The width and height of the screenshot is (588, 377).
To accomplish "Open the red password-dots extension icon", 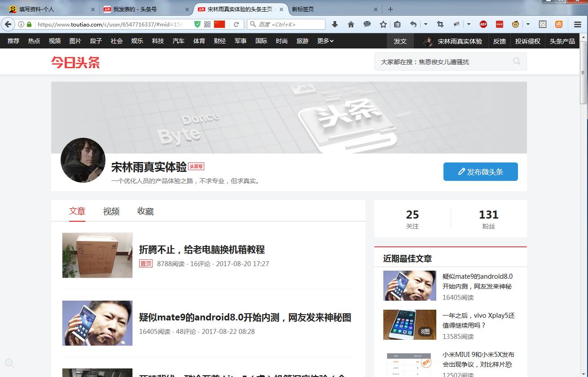I will pos(500,24).
